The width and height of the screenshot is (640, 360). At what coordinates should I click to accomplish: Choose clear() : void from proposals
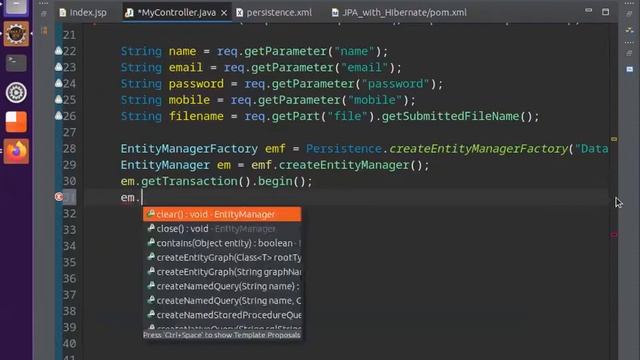click(x=222, y=214)
